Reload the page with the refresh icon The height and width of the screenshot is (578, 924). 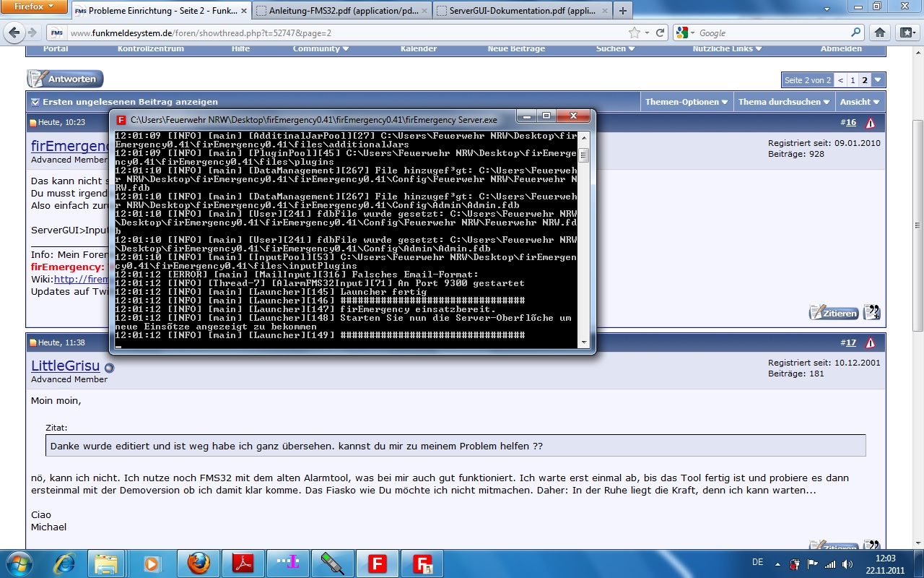coord(660,33)
